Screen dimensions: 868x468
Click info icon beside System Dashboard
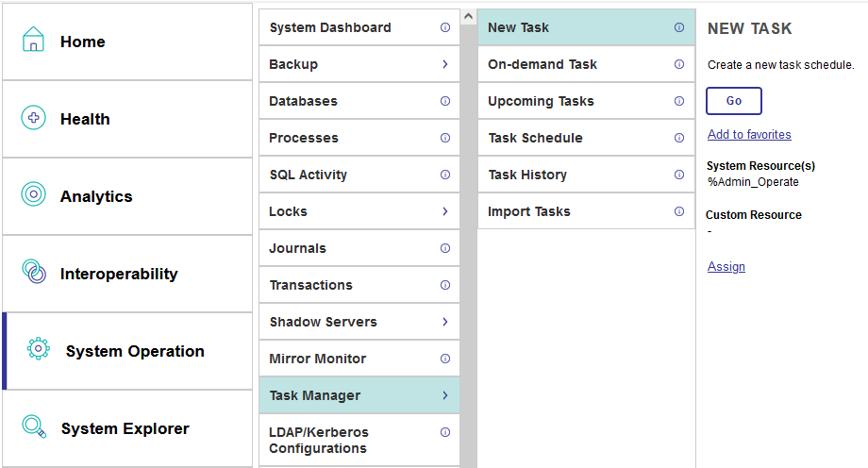pyautogui.click(x=445, y=27)
